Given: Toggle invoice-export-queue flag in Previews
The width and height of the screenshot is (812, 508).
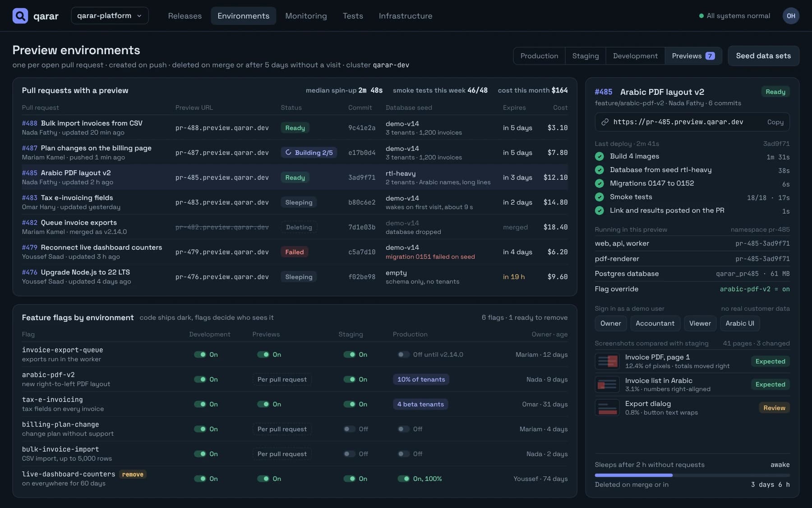Looking at the screenshot, I should (x=263, y=354).
